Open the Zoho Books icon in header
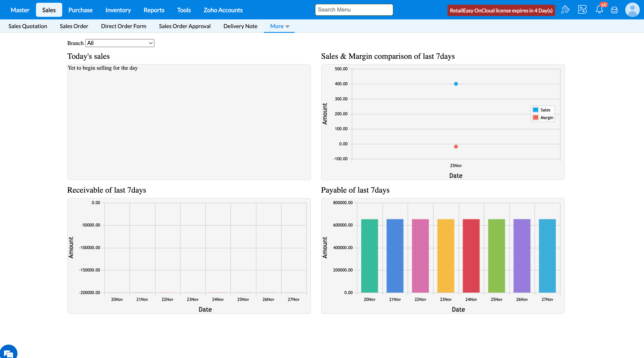The width and height of the screenshot is (644, 358). tap(582, 10)
